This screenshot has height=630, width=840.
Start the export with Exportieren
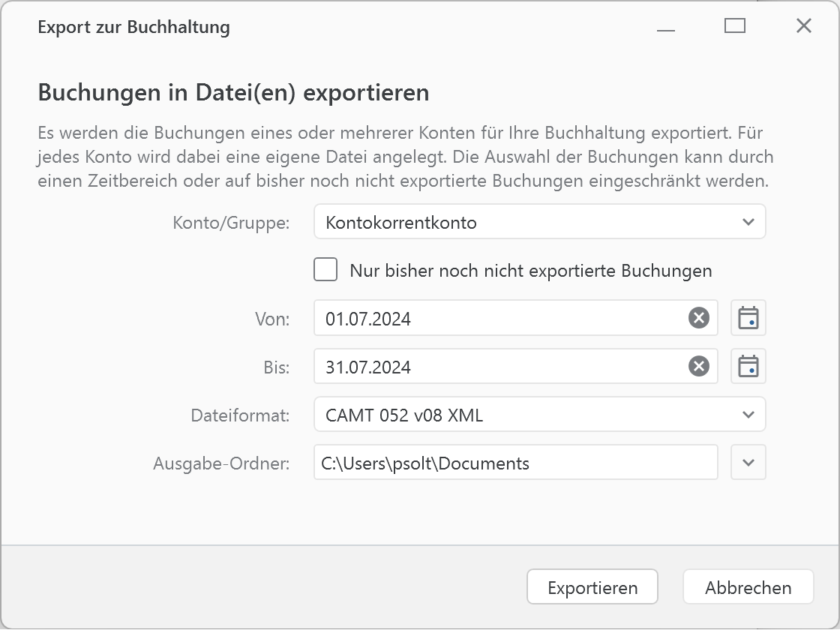pyautogui.click(x=592, y=587)
